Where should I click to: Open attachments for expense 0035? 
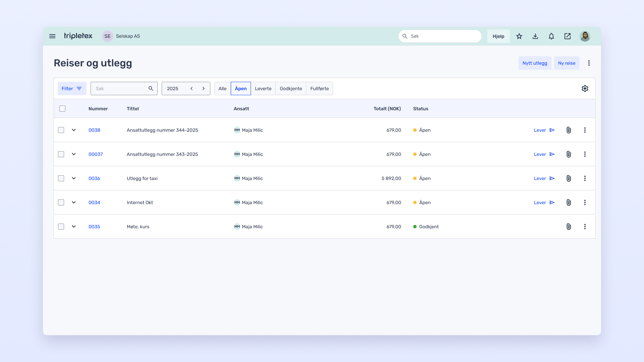coord(569,227)
